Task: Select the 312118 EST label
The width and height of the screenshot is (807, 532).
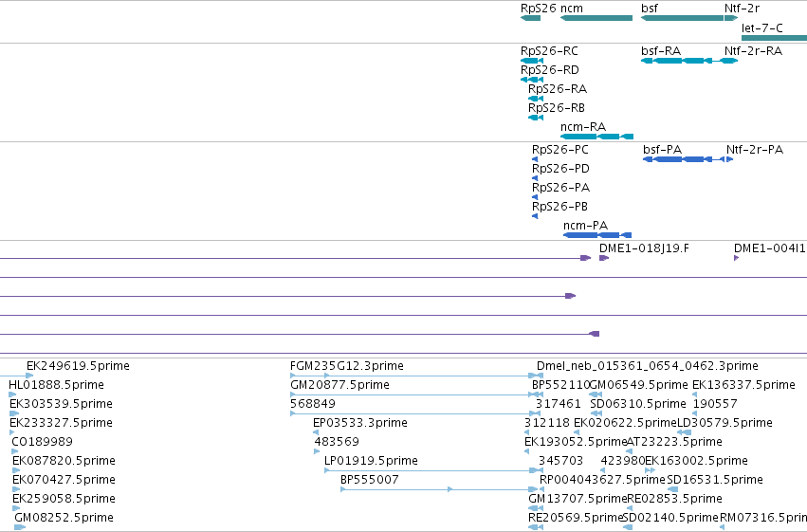Action: [x=547, y=423]
